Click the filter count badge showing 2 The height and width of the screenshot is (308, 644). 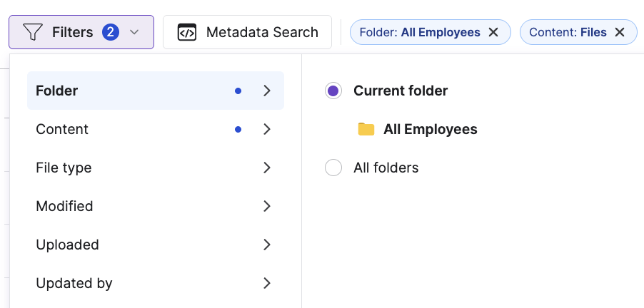[111, 32]
